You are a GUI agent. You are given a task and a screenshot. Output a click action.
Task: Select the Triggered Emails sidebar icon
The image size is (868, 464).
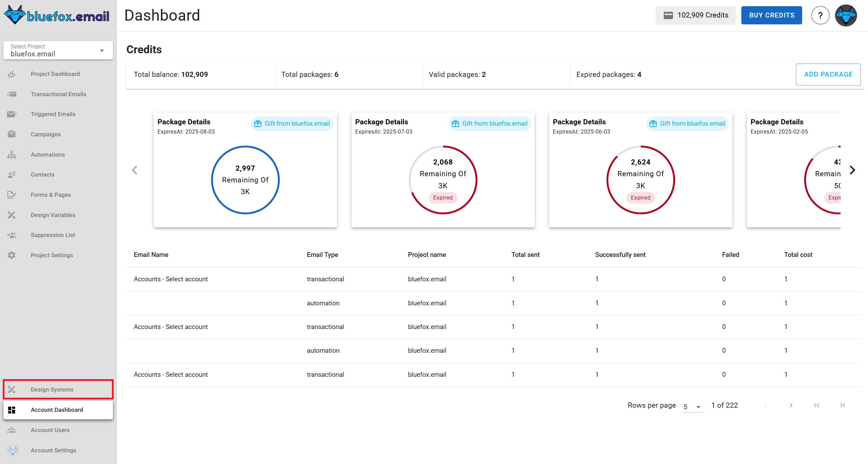coord(12,114)
